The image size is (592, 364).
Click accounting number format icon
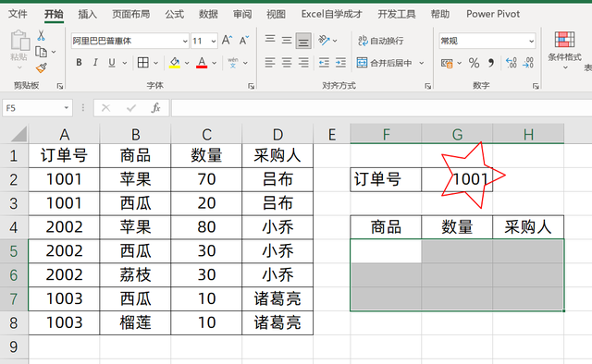(x=447, y=63)
